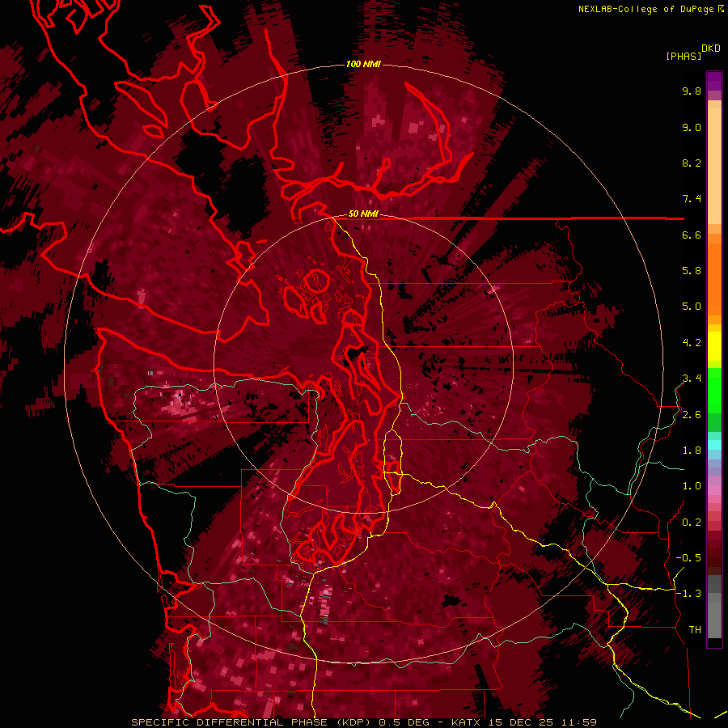Click the -1.3 value on the scale
This screenshot has width=728, height=728.
pyautogui.click(x=688, y=594)
